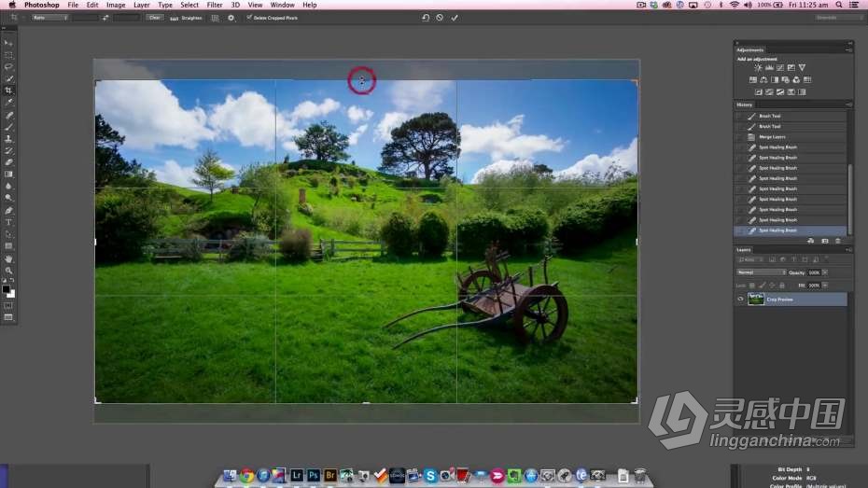This screenshot has width=868, height=488.
Task: Open Spotlight search in menu bar
Action: [x=839, y=5]
